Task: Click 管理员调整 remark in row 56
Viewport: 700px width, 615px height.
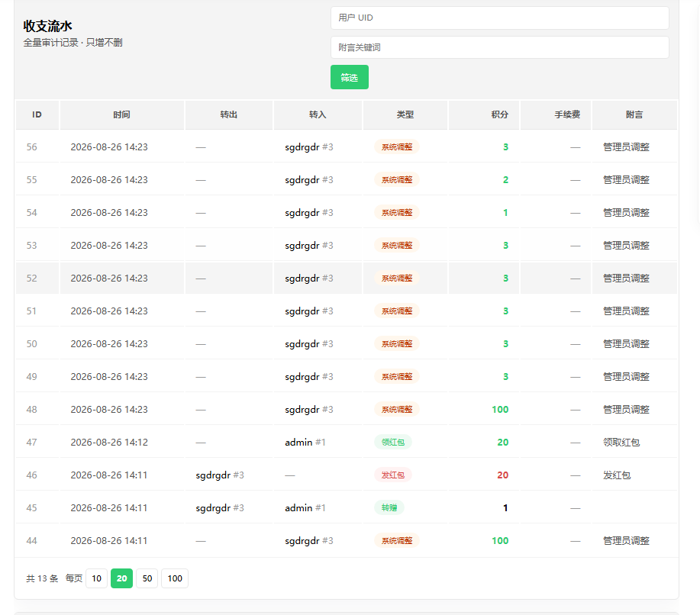Action: click(x=627, y=147)
